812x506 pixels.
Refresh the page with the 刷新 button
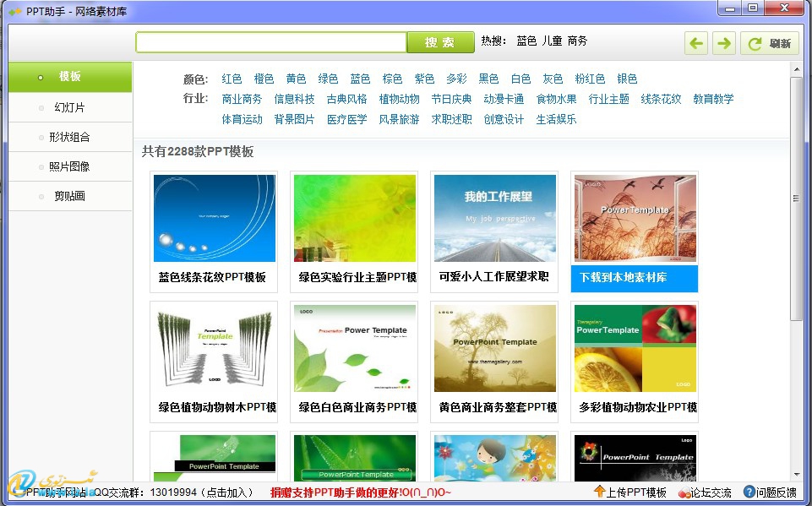click(x=770, y=43)
